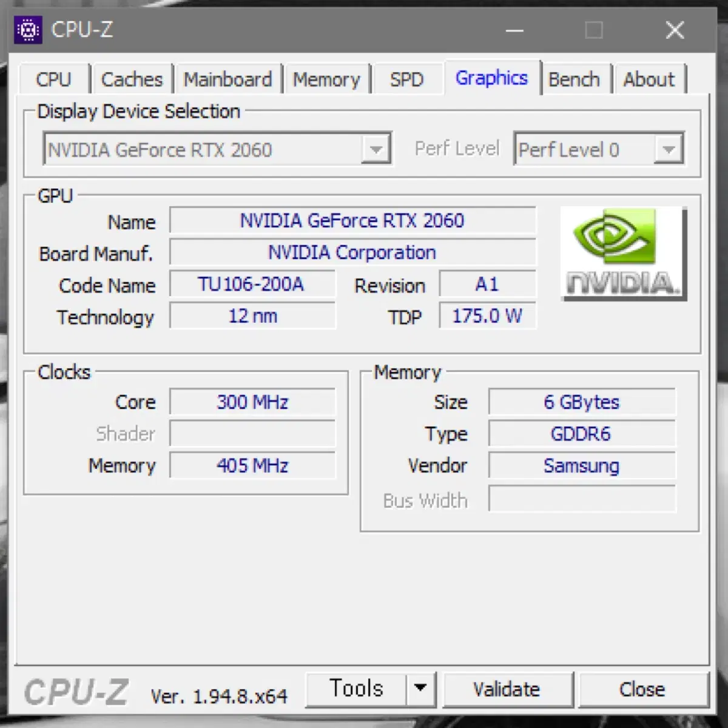Image resolution: width=728 pixels, height=728 pixels.
Task: Click the Bus Width label
Action: (425, 500)
